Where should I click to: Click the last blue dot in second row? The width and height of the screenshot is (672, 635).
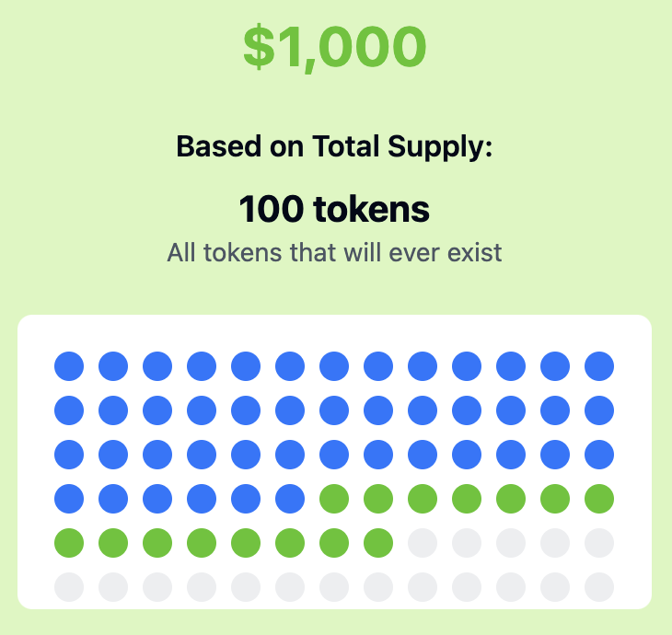pos(599,410)
